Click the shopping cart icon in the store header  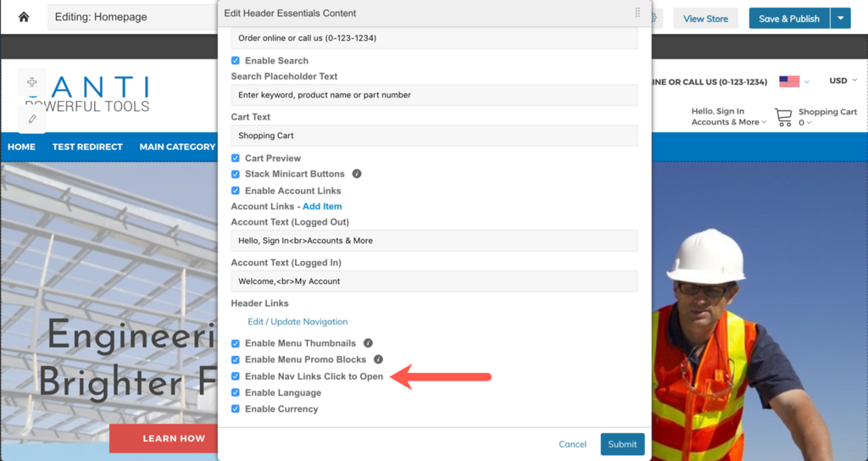click(783, 117)
